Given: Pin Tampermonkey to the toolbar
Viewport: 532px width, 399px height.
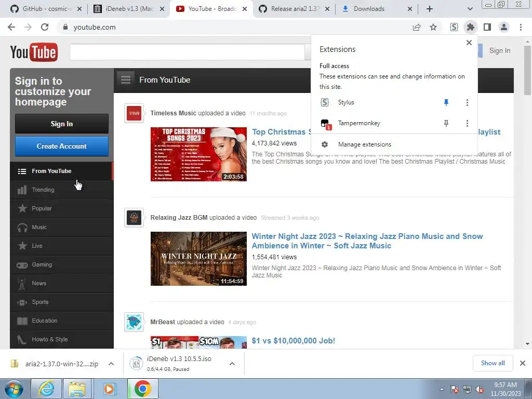Looking at the screenshot, I should pos(446,123).
